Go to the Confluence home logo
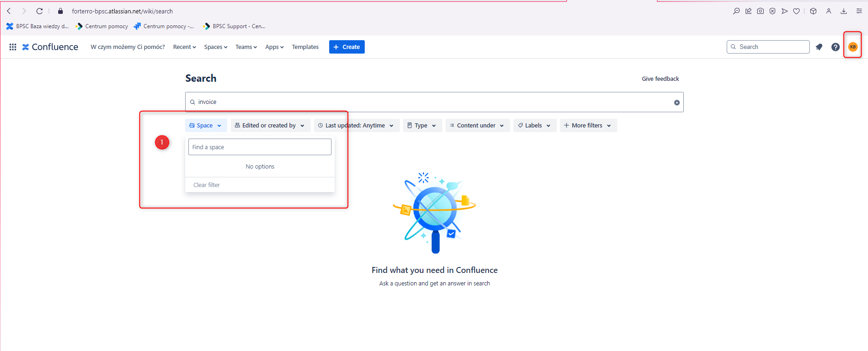The image size is (868, 351). click(x=50, y=47)
